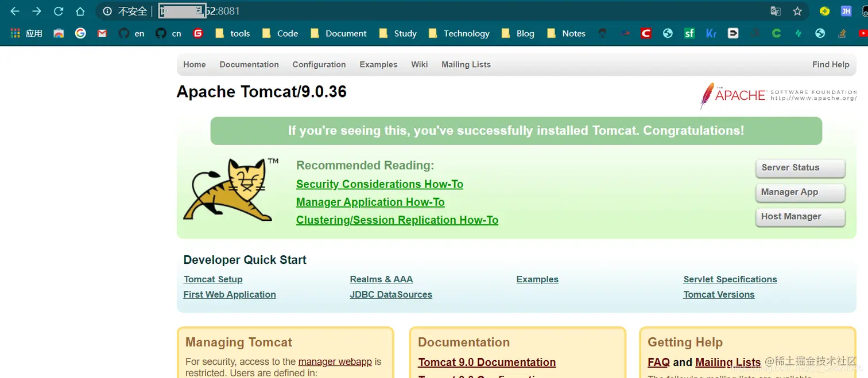868x378 pixels.
Task: Open the 应用 apps grid shortcut
Action: tap(26, 33)
